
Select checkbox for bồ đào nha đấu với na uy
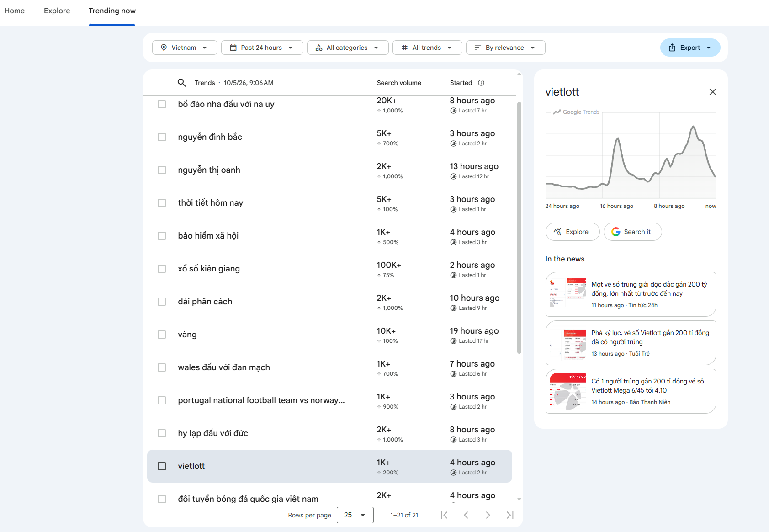coord(162,104)
